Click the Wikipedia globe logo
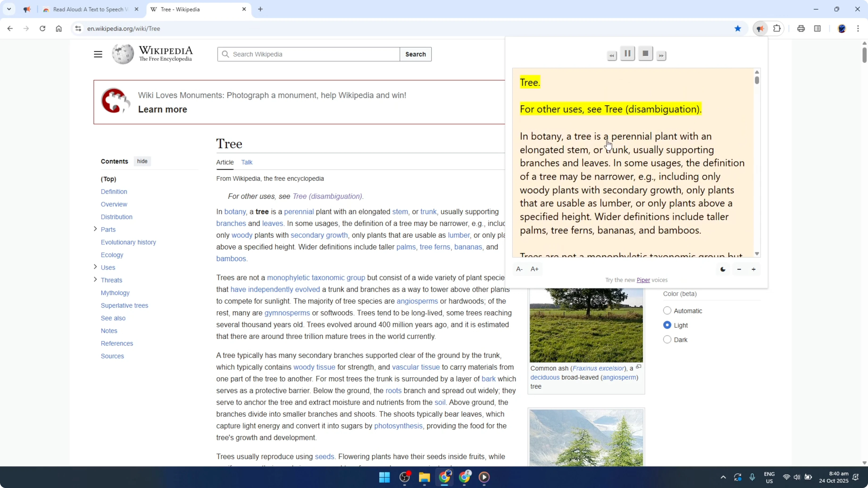Viewport: 868px width, 488px height. [x=123, y=54]
